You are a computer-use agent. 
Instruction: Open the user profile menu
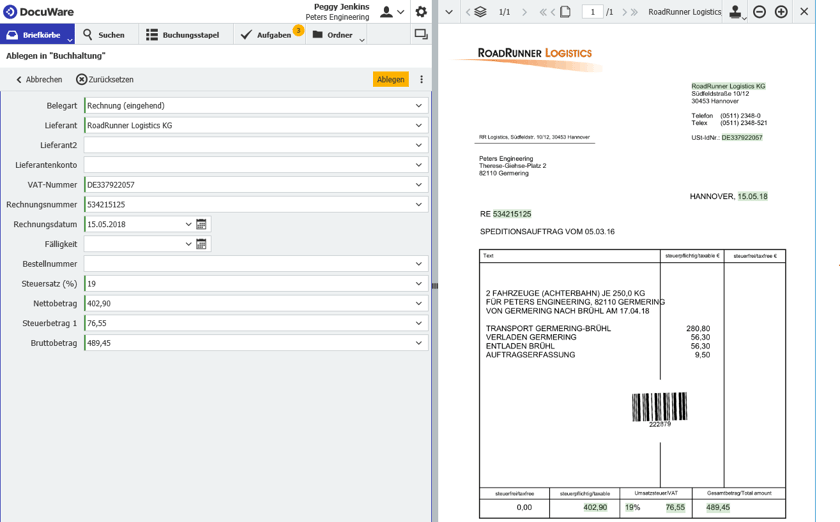[x=392, y=12]
